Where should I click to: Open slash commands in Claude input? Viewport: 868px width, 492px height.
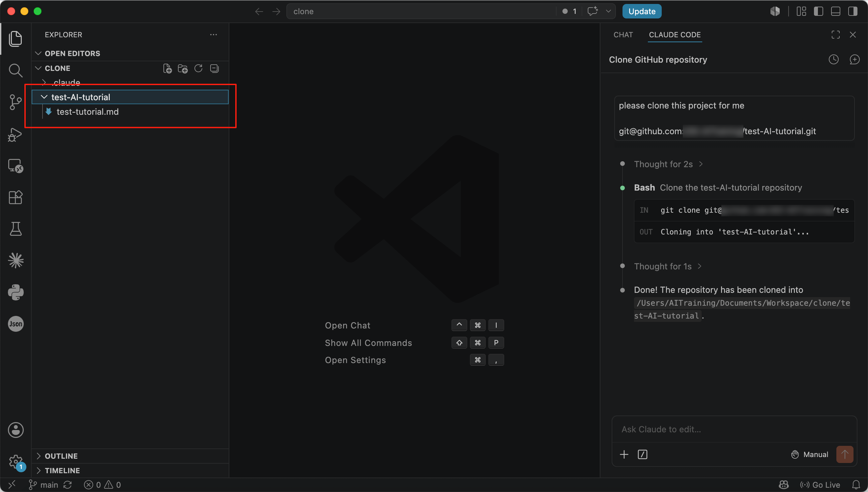(643, 454)
